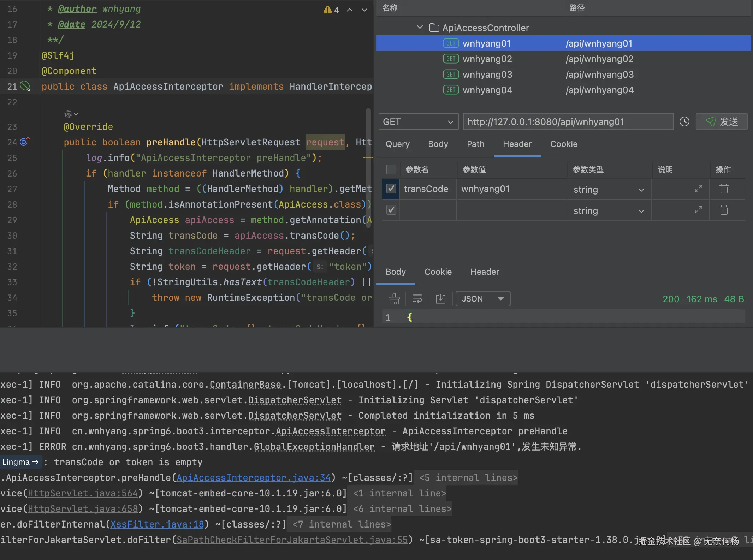Toggle the empty header row checkbox
Screen dimensions: 753x560
pyautogui.click(x=391, y=210)
